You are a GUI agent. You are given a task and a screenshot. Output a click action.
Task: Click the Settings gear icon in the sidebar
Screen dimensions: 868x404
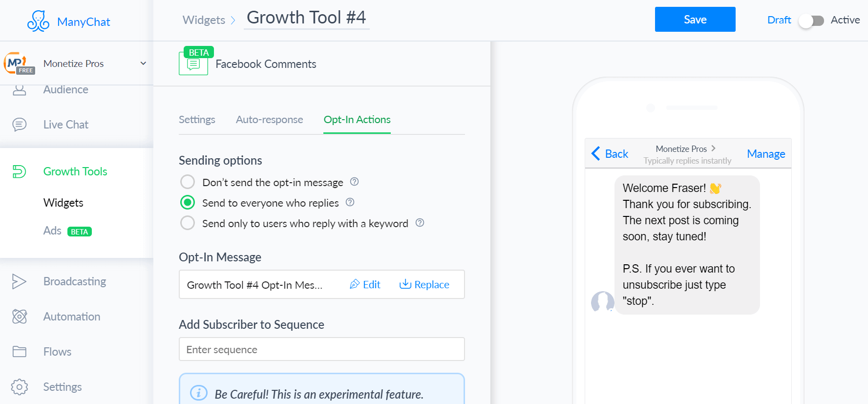pos(19,387)
